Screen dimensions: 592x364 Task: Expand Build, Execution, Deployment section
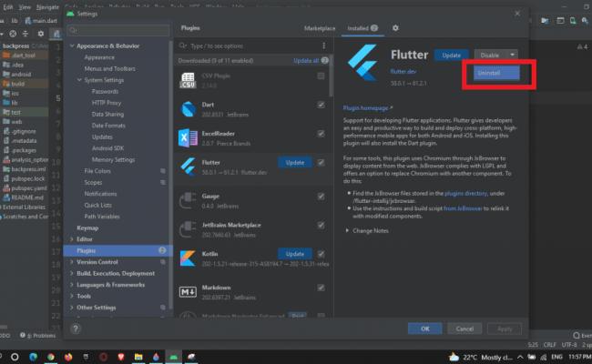point(72,274)
